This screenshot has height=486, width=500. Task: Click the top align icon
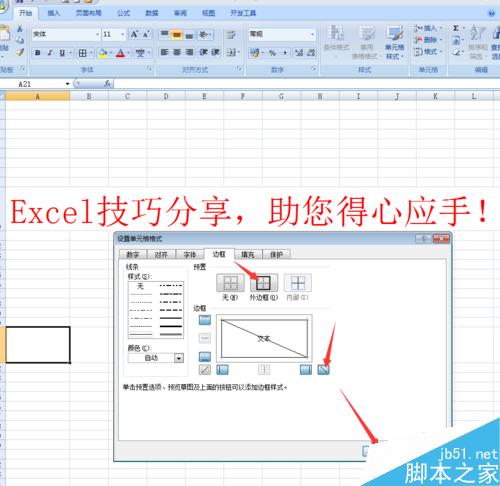point(164,34)
